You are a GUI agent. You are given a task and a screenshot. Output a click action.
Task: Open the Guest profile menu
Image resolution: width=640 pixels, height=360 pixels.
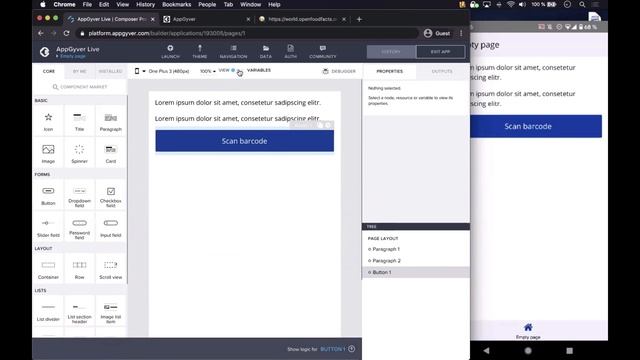(437, 33)
